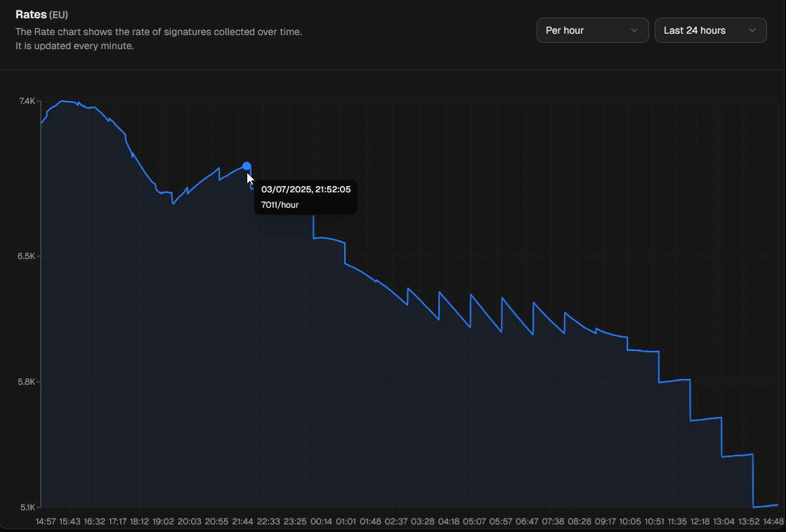Click the rate chart description first line

[159, 32]
